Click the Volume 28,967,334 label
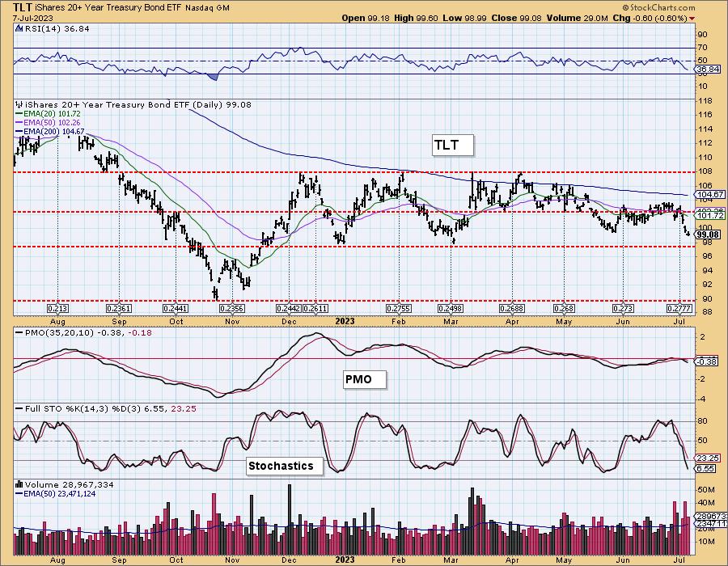The width and height of the screenshot is (728, 566). pos(70,484)
